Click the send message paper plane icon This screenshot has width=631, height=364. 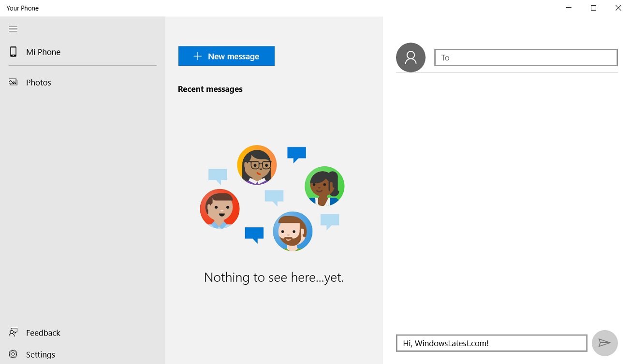point(604,343)
